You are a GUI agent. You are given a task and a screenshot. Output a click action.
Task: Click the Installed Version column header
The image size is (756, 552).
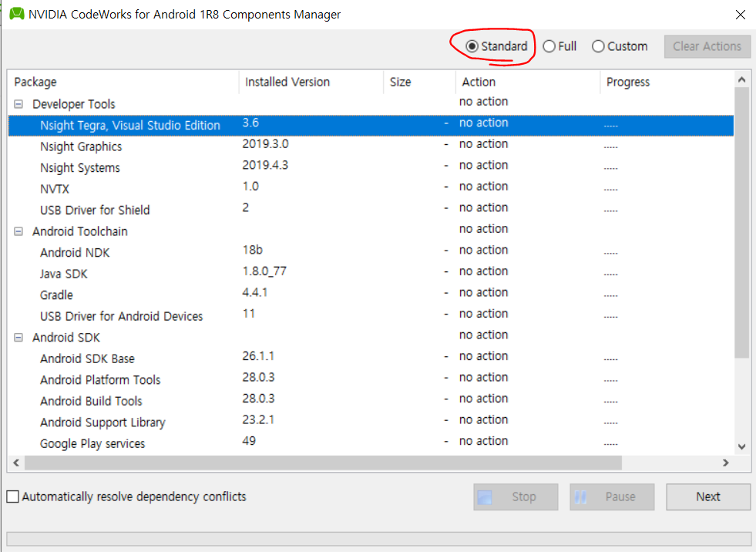311,82
